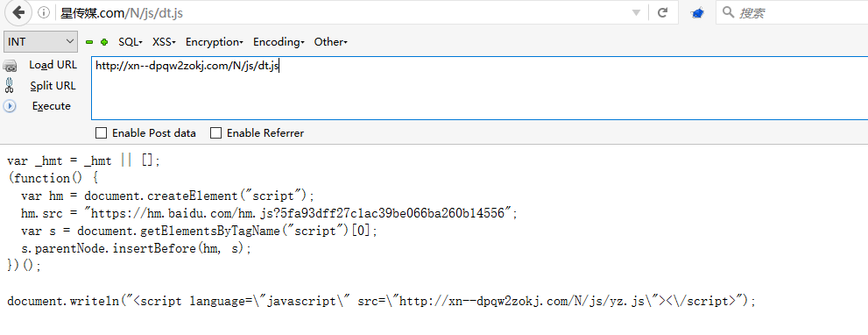Click the Load URL icon
Screen dimensions: 868x335
(x=10, y=66)
